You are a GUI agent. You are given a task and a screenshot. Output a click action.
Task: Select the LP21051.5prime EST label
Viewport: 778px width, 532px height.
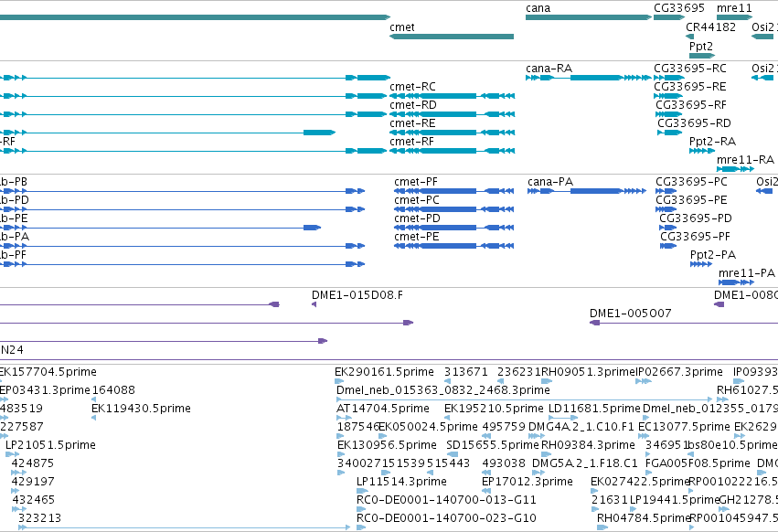pyautogui.click(x=50, y=444)
